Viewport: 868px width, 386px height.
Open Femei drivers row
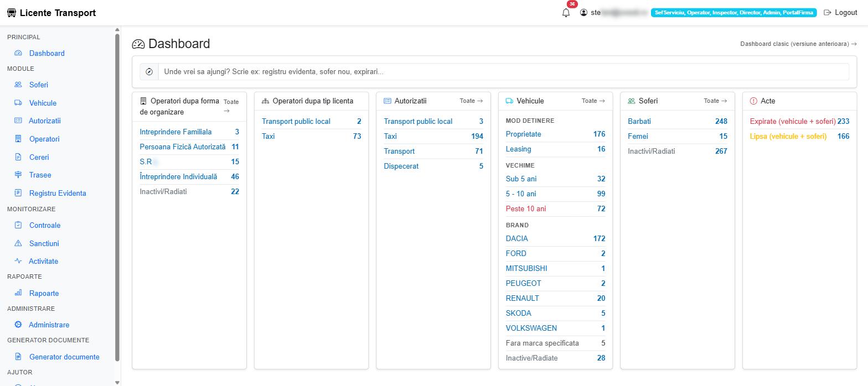[x=678, y=137]
